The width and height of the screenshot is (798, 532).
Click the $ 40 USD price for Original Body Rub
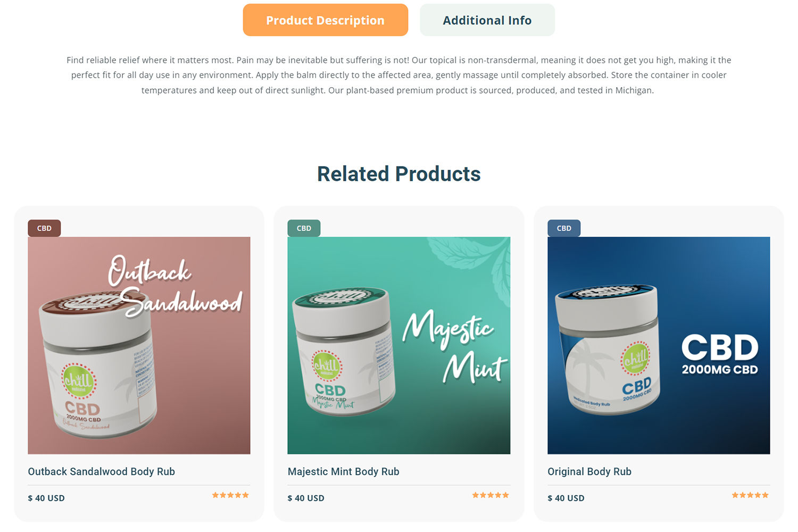tap(566, 498)
